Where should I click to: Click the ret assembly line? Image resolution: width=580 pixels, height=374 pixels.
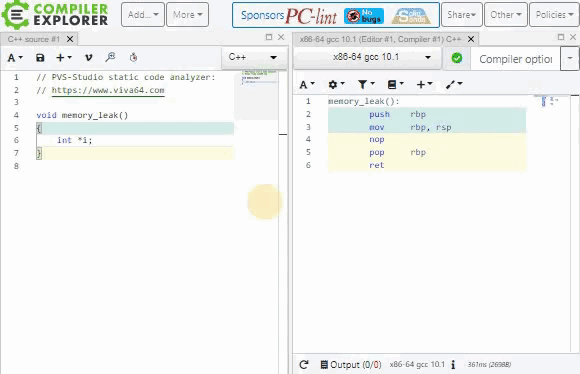click(427, 165)
